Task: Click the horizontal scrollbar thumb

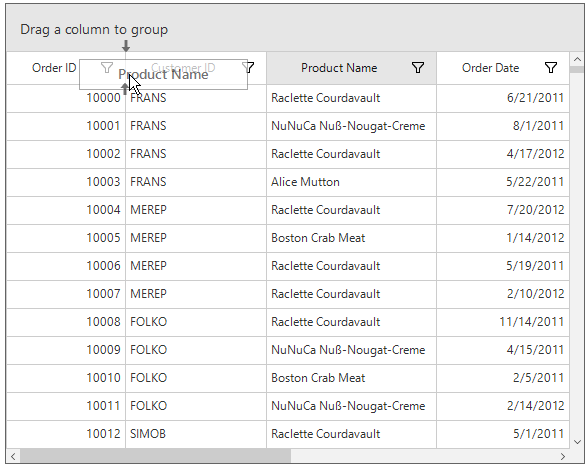Action: [155, 456]
